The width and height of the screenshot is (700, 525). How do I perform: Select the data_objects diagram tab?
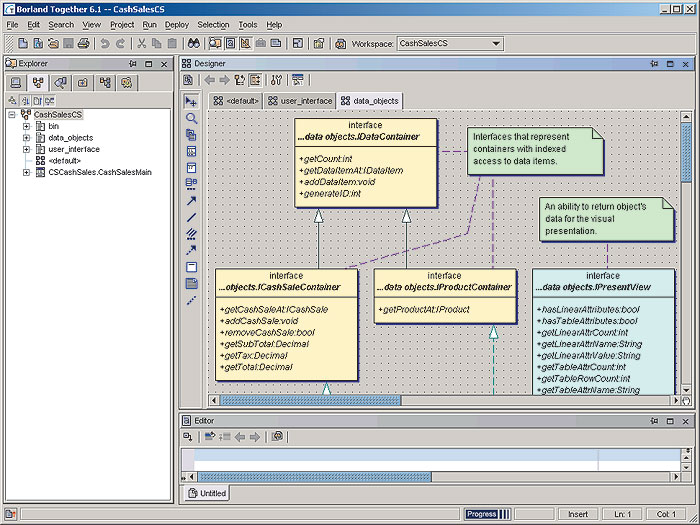(370, 101)
